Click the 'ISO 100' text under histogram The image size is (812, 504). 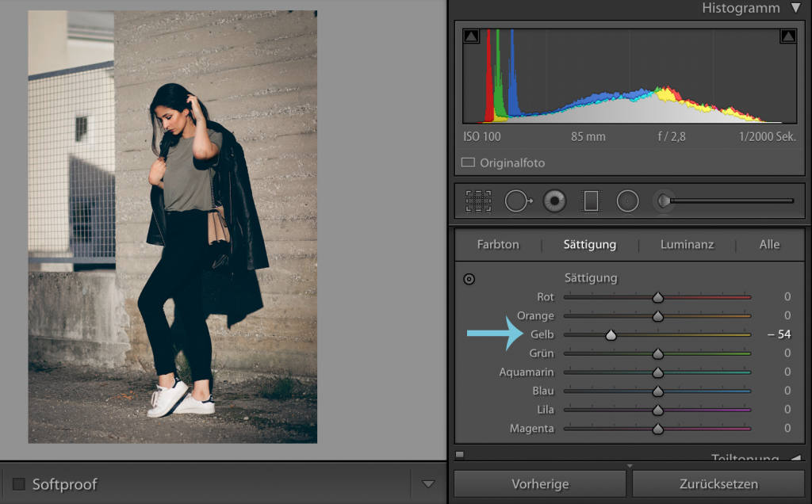(x=481, y=136)
